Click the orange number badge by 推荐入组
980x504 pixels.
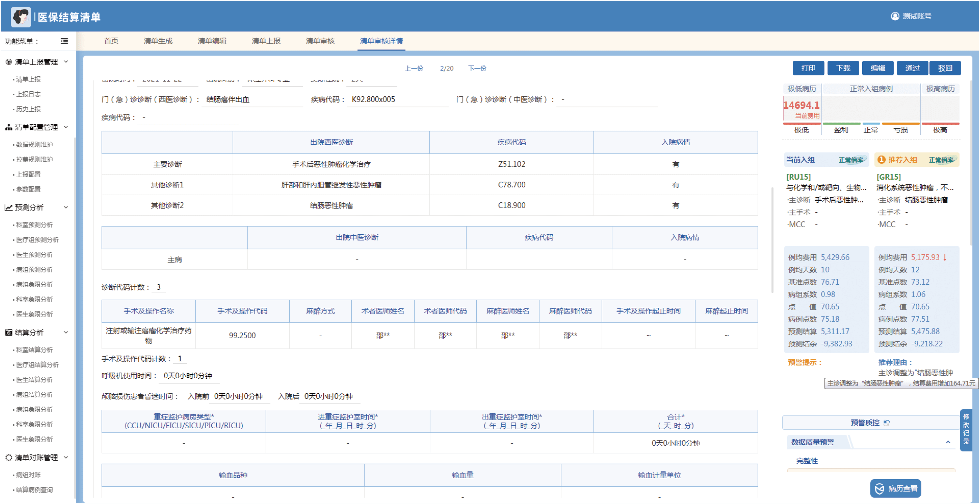pyautogui.click(x=881, y=160)
